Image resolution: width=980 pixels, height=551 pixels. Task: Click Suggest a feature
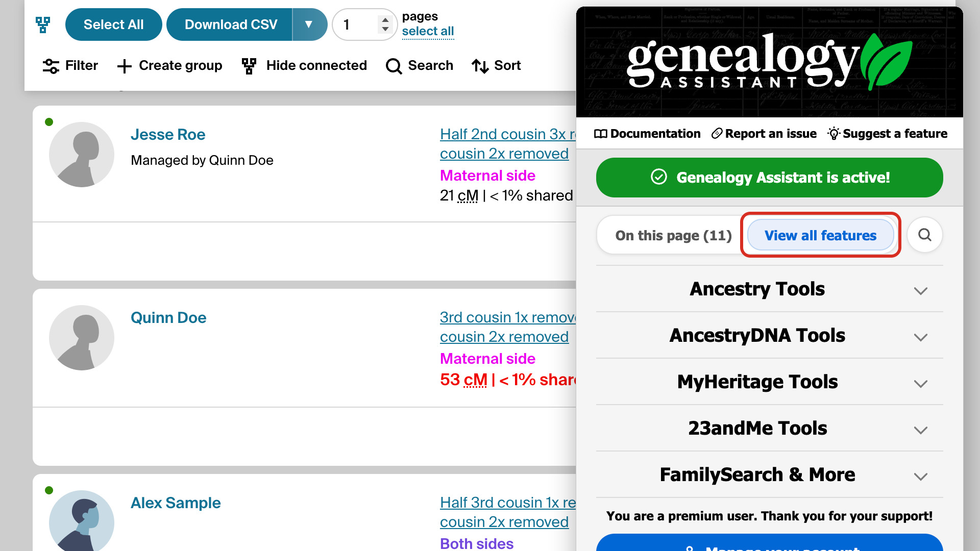pos(888,134)
